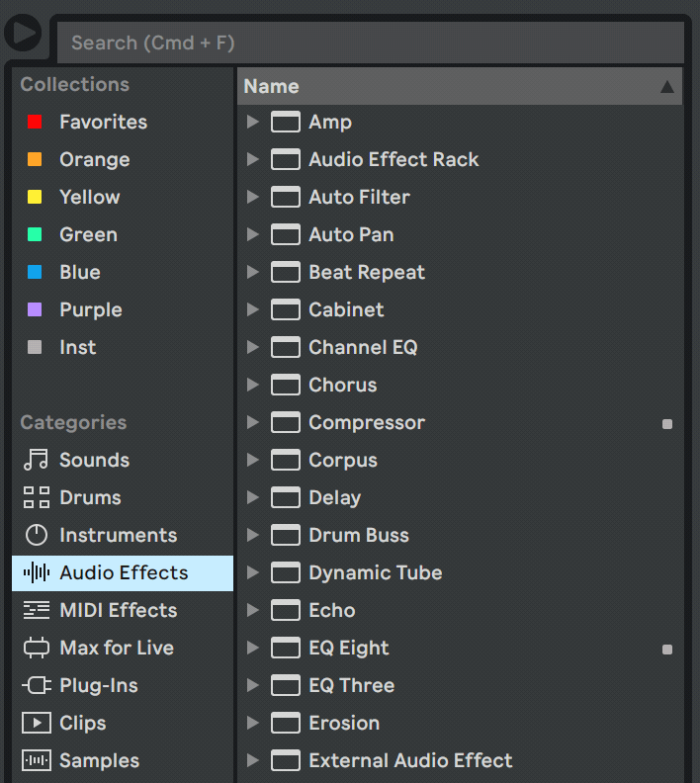Expand the EQ Eight disclosure triangle
Viewport: 700px width, 783px height.
click(x=253, y=648)
